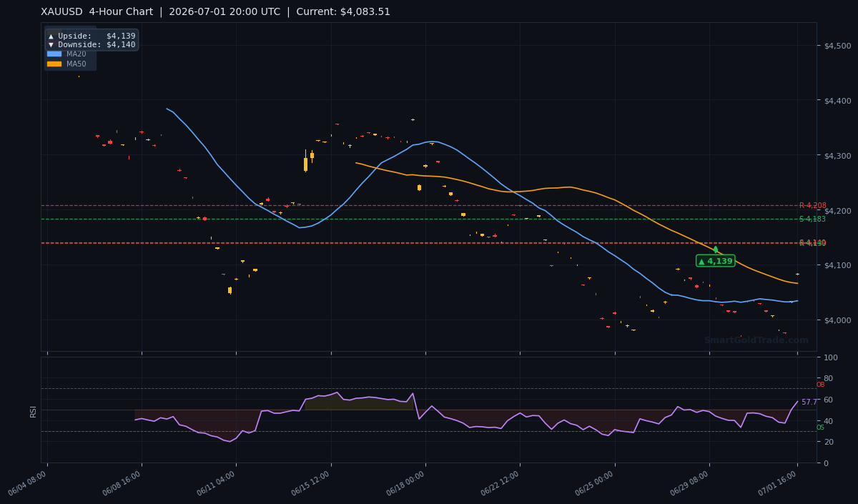Click the OS oversold level label
The width and height of the screenshot is (858, 504).
coord(820,428)
